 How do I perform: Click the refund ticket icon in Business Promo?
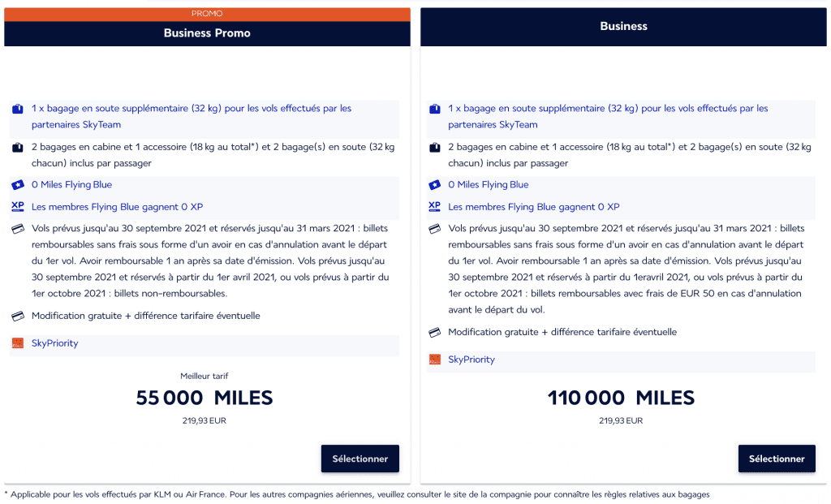click(18, 229)
